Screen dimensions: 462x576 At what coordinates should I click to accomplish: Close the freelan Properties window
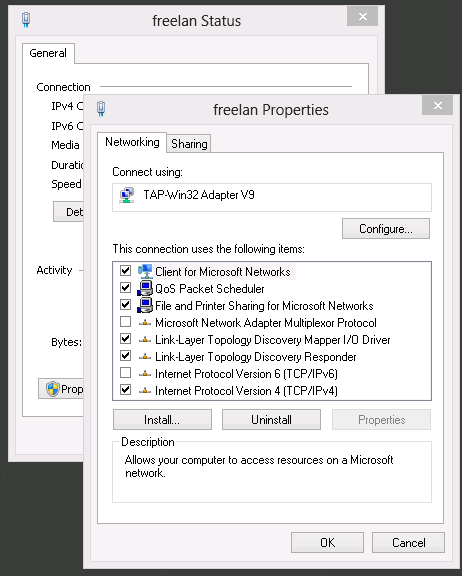[x=437, y=105]
